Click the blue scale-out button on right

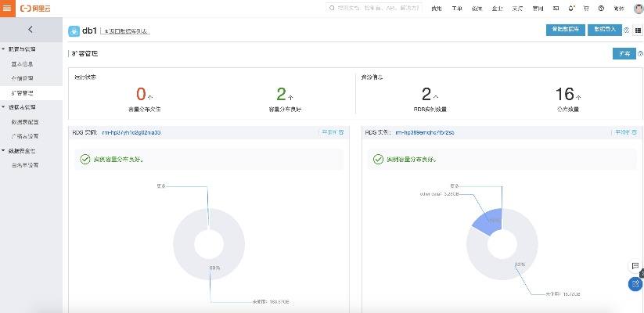click(x=624, y=53)
